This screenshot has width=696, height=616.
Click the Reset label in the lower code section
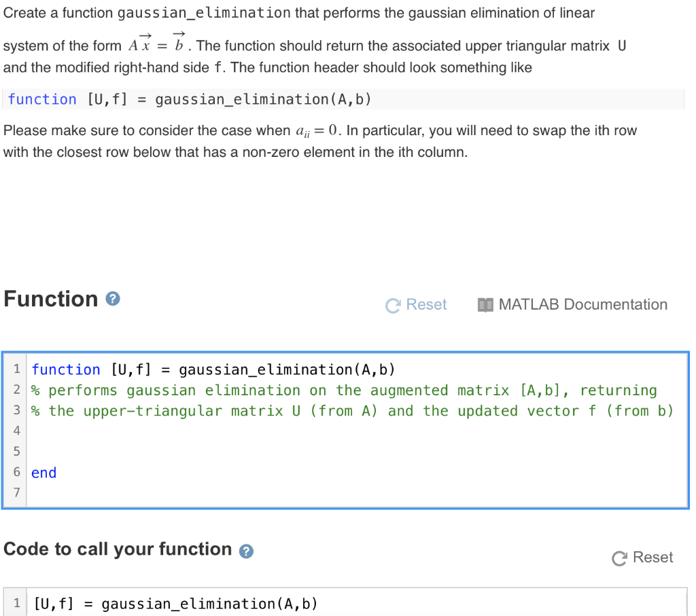654,557
